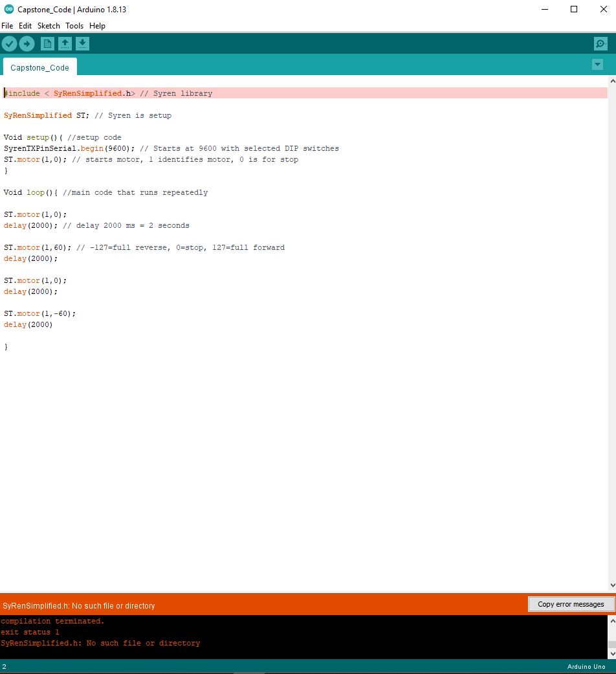Open the Sketch menu
The height and width of the screenshot is (674, 616).
pos(49,26)
